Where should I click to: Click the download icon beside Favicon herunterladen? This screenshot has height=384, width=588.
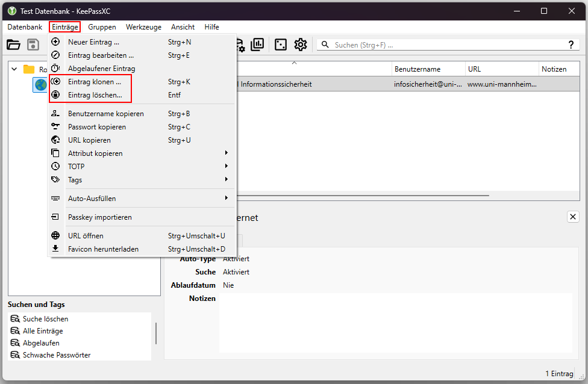pos(55,249)
